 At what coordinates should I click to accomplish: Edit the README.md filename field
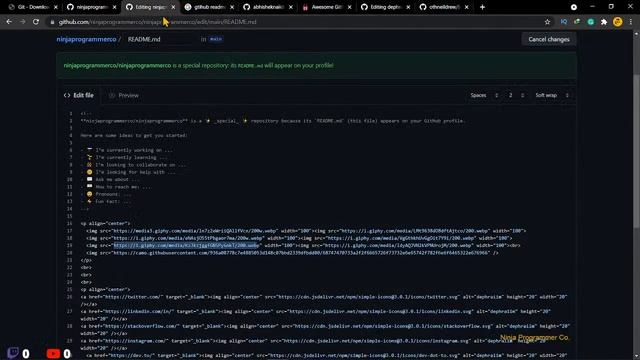(160, 39)
